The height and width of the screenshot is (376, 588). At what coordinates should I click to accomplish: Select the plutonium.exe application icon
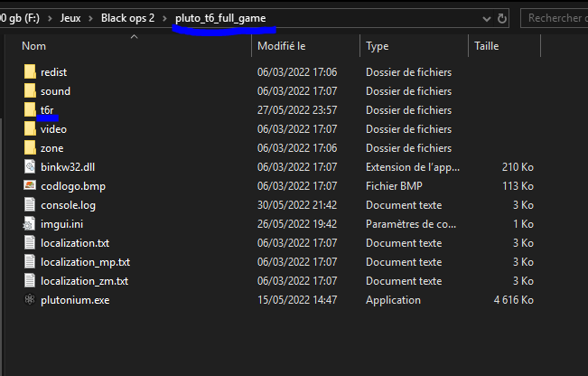tap(30, 299)
